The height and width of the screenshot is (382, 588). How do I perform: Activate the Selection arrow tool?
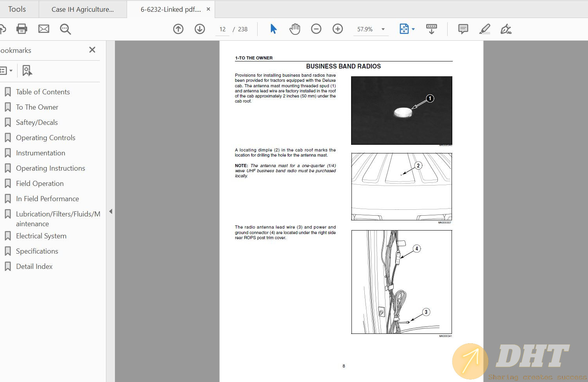click(x=273, y=29)
